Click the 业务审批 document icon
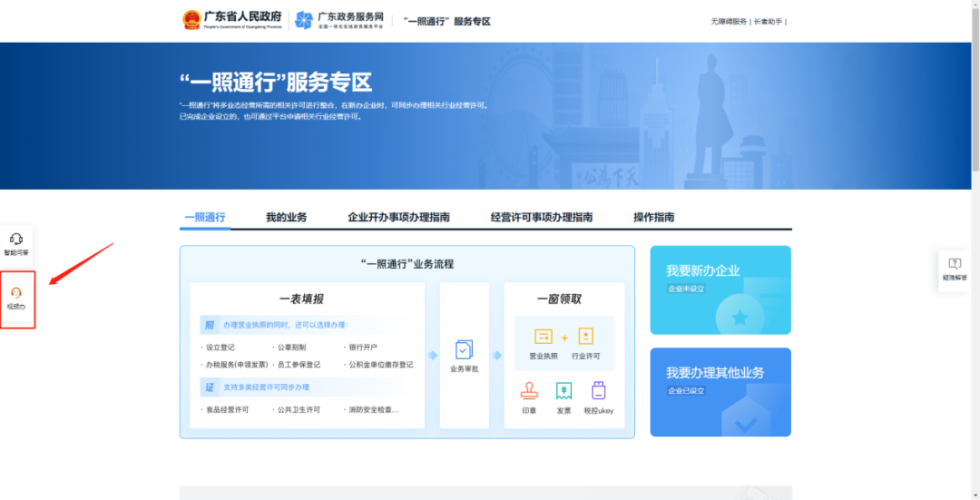Screen dimensions: 980x500 point(465,349)
